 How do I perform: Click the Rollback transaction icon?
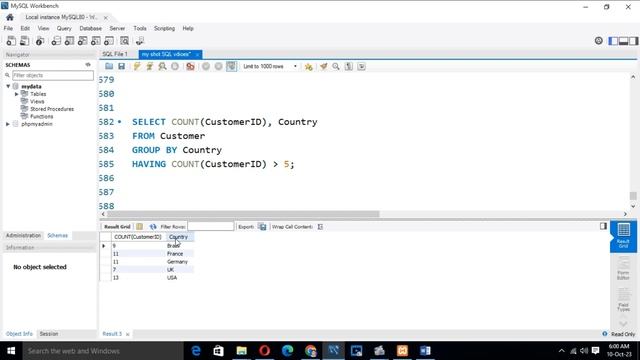click(x=218, y=66)
